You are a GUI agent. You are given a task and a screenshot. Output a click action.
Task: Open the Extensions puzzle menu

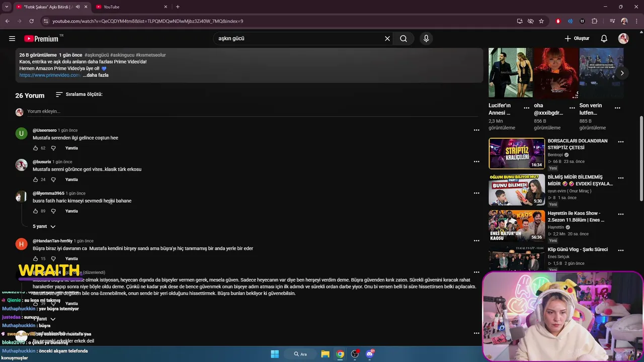[595, 21]
